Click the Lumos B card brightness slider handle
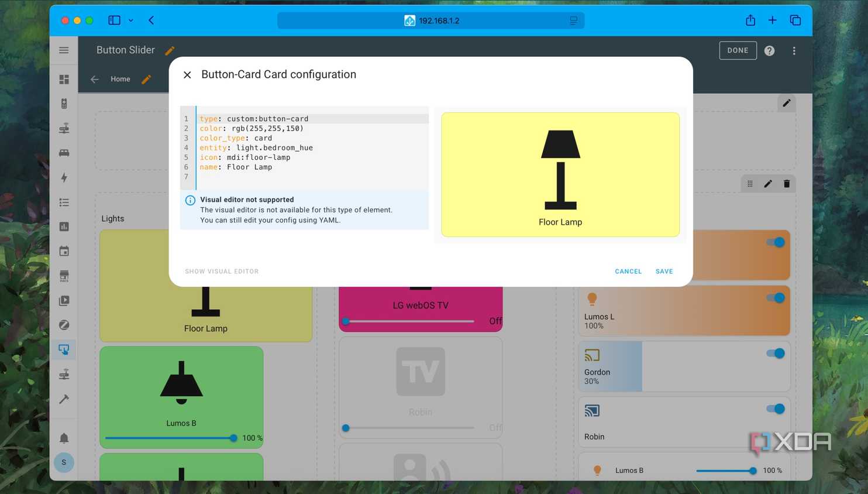Viewport: 868px width, 494px height. 233,438
